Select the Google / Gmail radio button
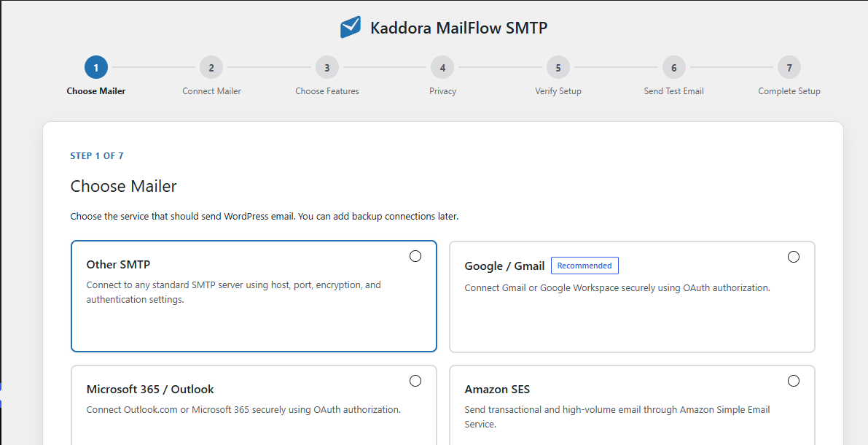This screenshot has height=445, width=868. coord(793,257)
